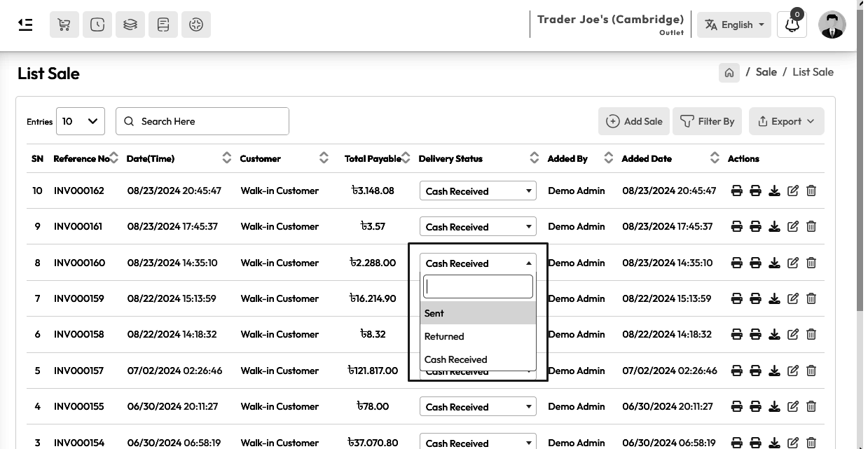The width and height of the screenshot is (868, 449).
Task: Sort table by Total Payable column
Action: [x=406, y=158]
